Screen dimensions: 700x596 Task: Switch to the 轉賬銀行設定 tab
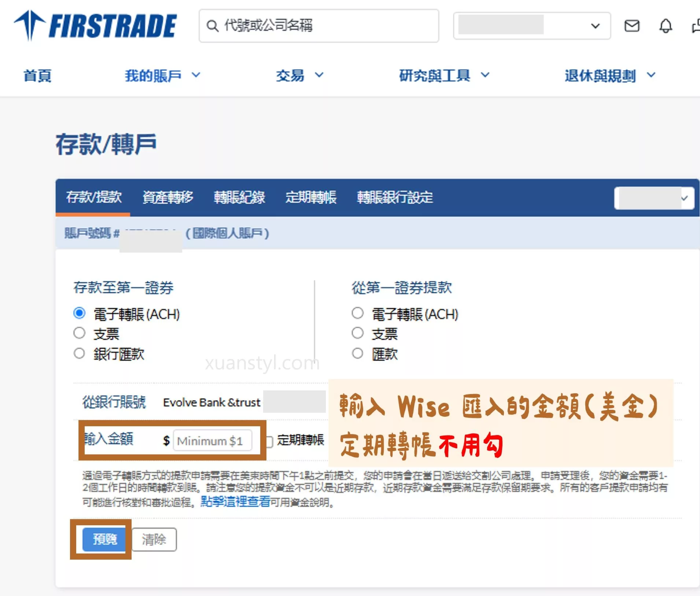(395, 197)
